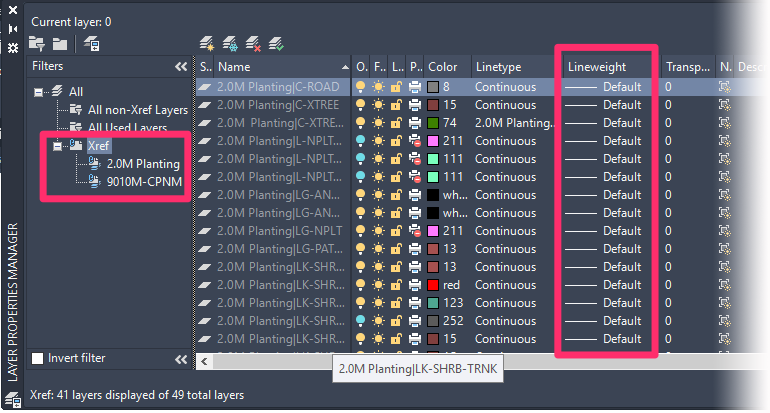The width and height of the screenshot is (770, 413).
Task: Enable the Invert filter checkbox
Action: point(37,358)
